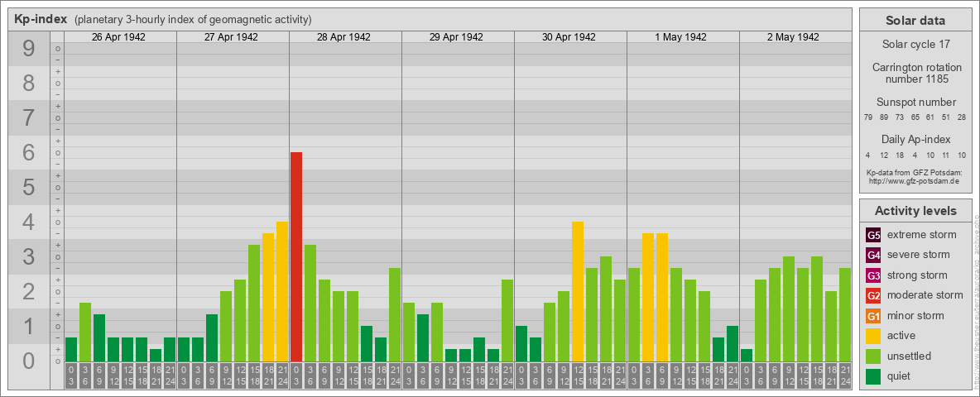Click sunspot number value 89

pos(884,117)
